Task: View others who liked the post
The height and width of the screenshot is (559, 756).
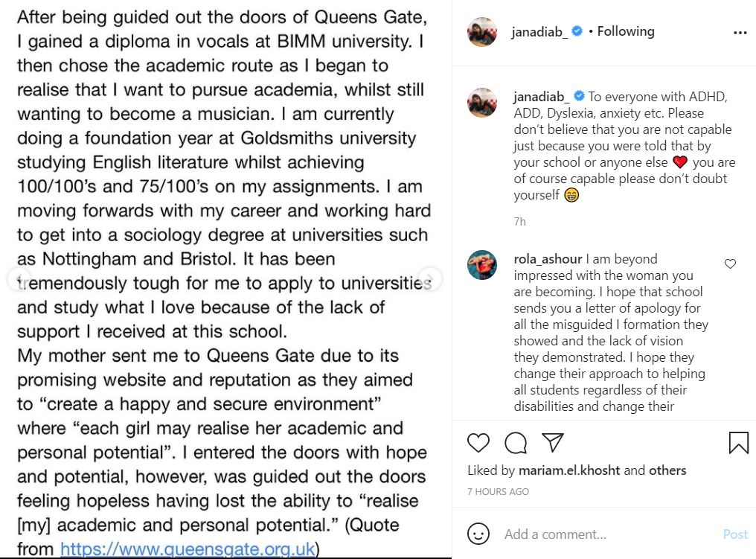Action: click(x=667, y=470)
